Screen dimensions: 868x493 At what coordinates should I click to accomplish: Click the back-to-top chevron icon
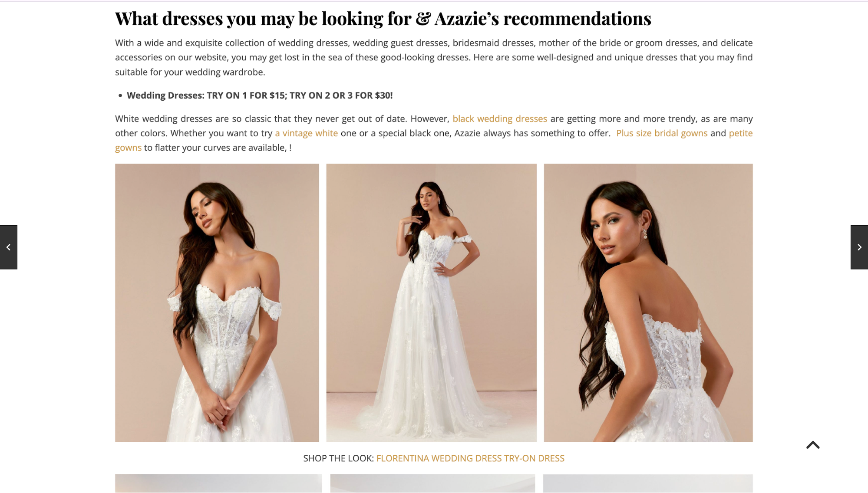coord(813,445)
